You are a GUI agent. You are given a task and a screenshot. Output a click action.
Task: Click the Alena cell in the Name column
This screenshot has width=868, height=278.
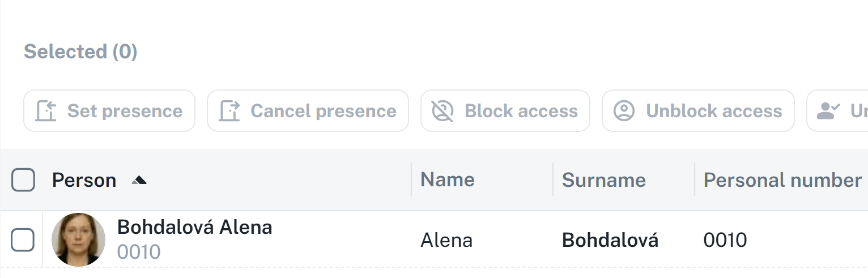coord(446,241)
